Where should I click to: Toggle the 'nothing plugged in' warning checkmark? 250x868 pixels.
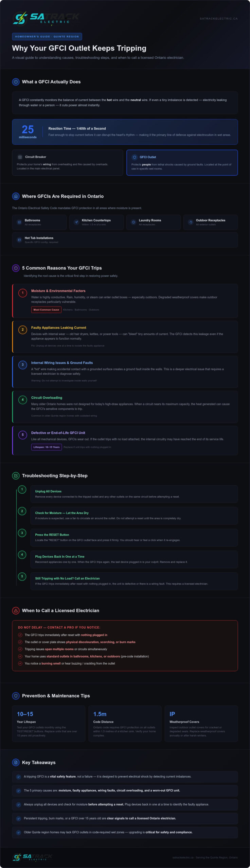(x=20, y=635)
